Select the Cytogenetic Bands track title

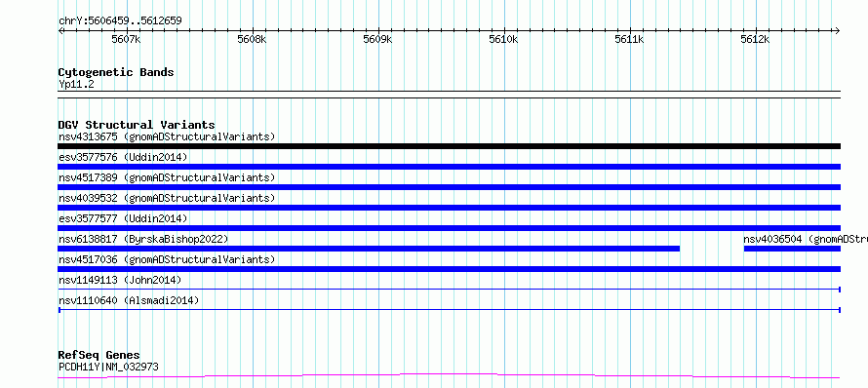point(116,72)
